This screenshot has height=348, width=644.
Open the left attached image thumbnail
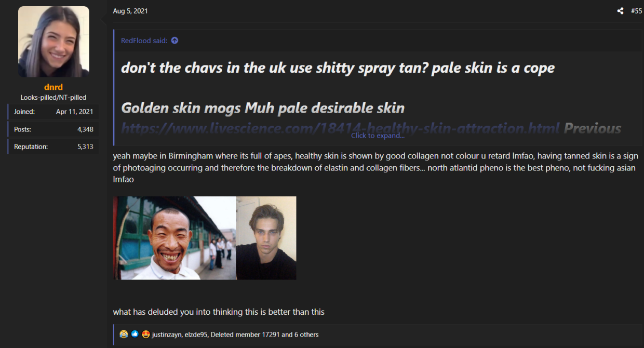coord(175,238)
